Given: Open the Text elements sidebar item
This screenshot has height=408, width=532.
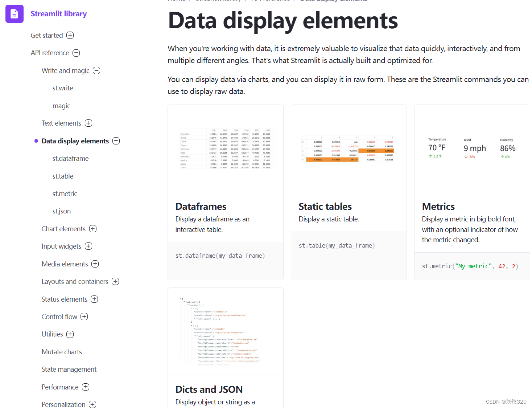Looking at the screenshot, I should tap(61, 123).
